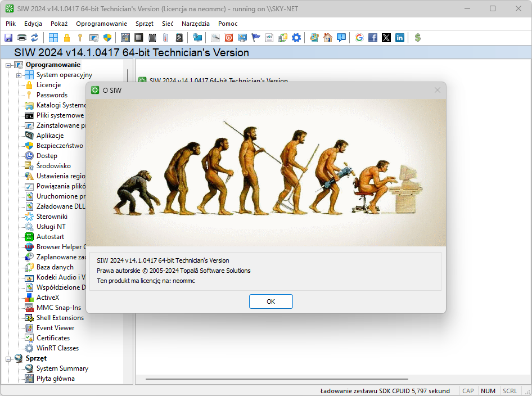The width and height of the screenshot is (532, 396).
Task: Select MMC Snap-Ins tree item
Action: click(x=58, y=308)
